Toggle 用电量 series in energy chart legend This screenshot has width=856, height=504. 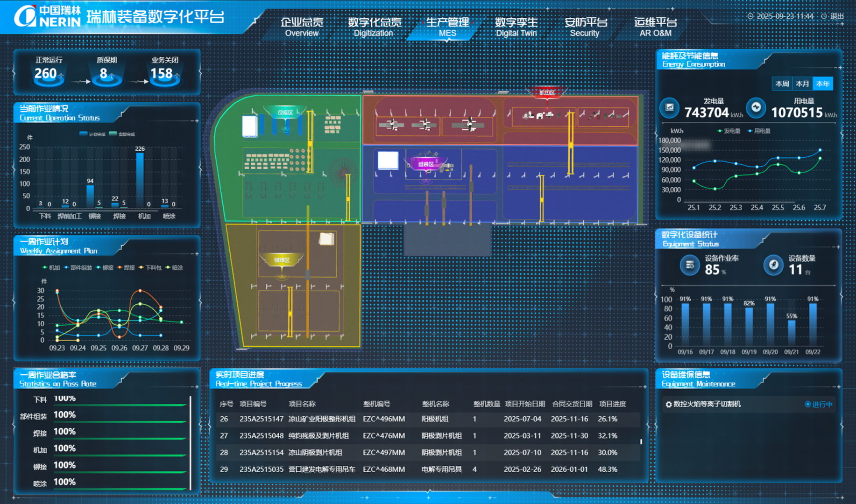pyautogui.click(x=759, y=131)
